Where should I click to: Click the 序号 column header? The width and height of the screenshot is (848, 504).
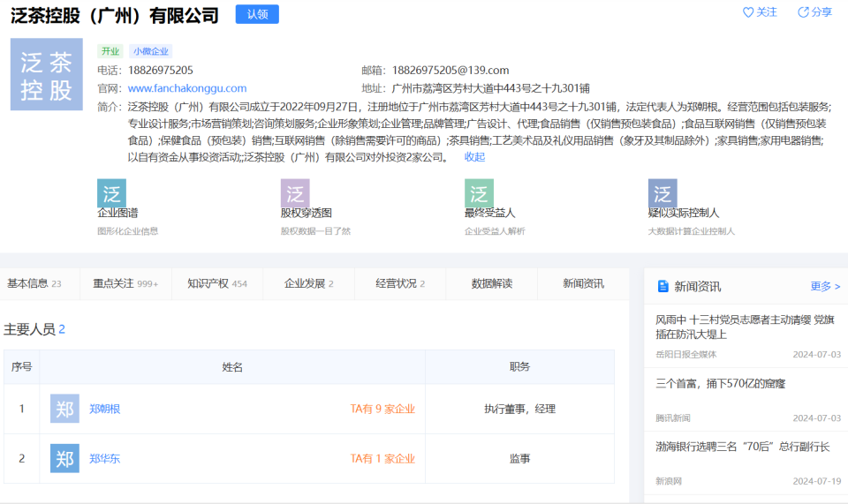click(21, 367)
